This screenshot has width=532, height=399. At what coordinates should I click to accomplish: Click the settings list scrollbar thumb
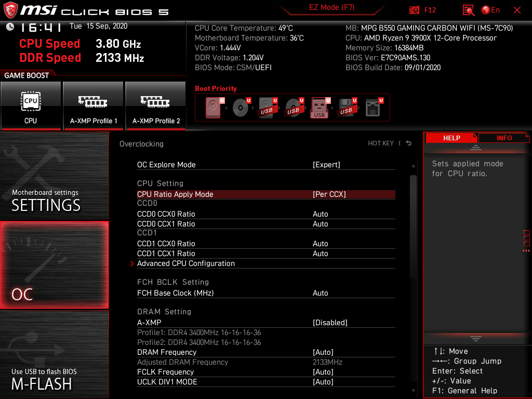pyautogui.click(x=413, y=227)
